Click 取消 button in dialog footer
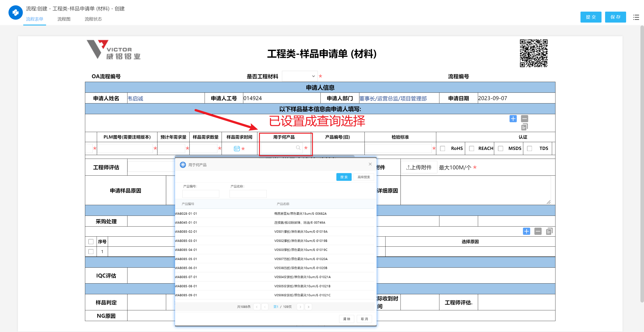Viewport: 644px width, 332px height. click(364, 319)
